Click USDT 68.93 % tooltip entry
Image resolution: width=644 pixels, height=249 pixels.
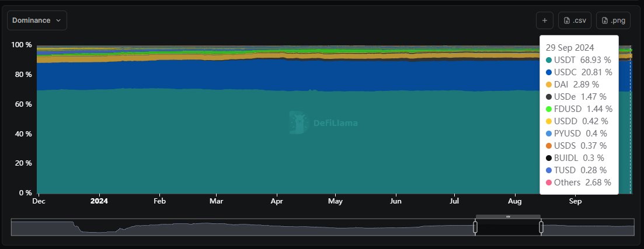pos(578,60)
